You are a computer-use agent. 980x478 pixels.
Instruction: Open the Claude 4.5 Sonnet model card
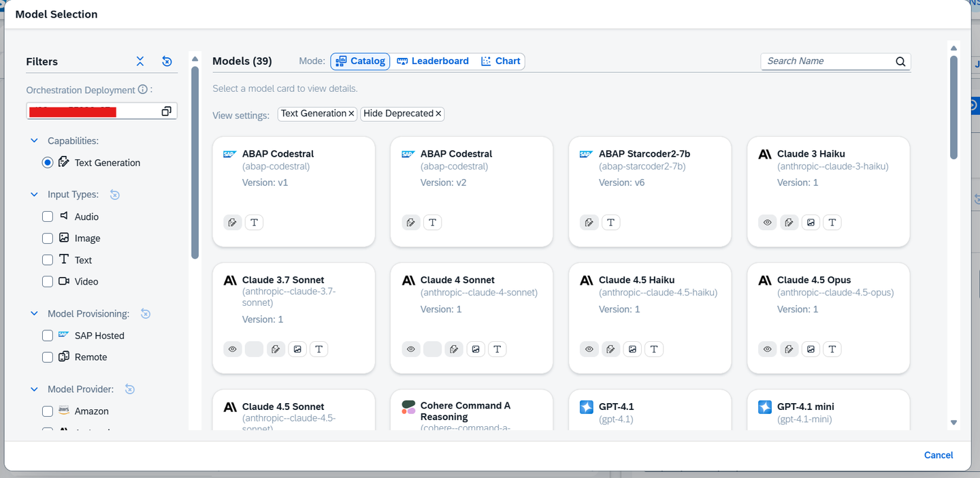point(294,410)
